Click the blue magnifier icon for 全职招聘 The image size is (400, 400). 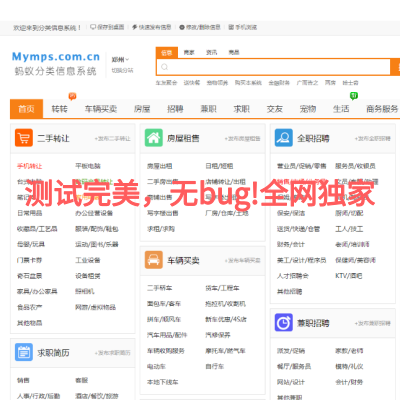click(284, 138)
